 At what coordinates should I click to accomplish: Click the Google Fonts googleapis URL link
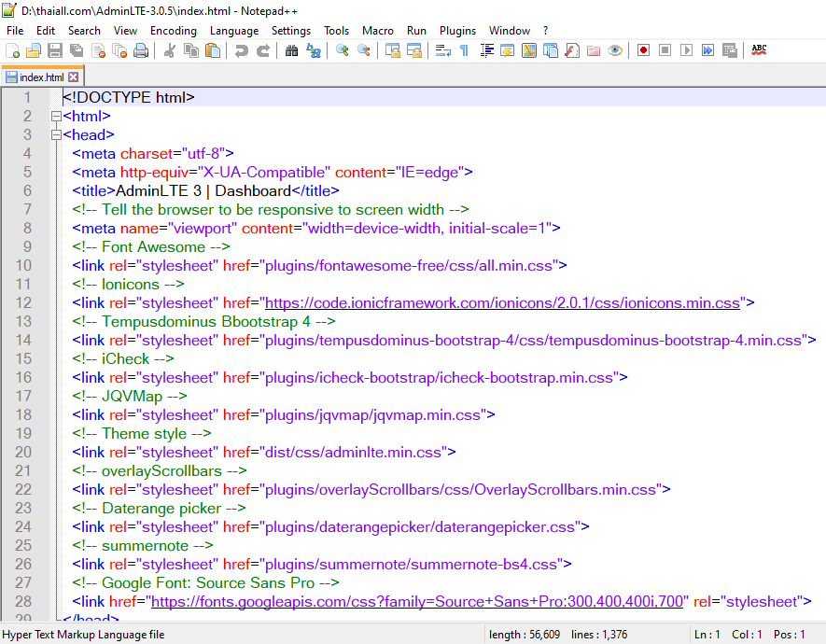click(419, 602)
